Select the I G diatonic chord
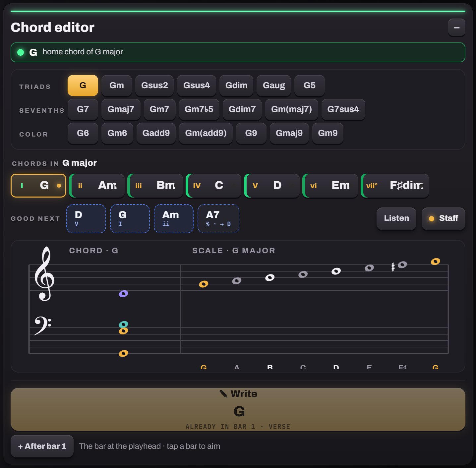Viewport: 476px width, 468px height. click(x=38, y=186)
